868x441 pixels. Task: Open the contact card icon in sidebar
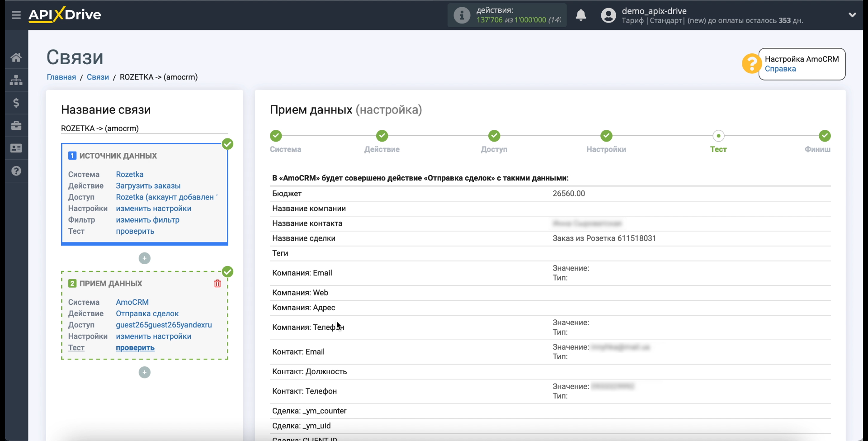[16, 148]
